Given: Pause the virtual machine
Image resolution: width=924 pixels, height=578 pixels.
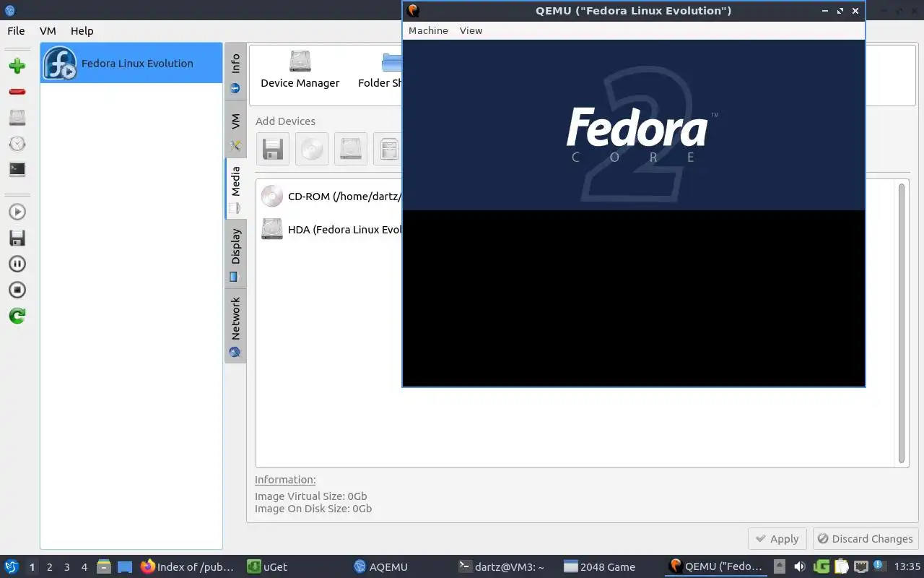Looking at the screenshot, I should pos(17,264).
